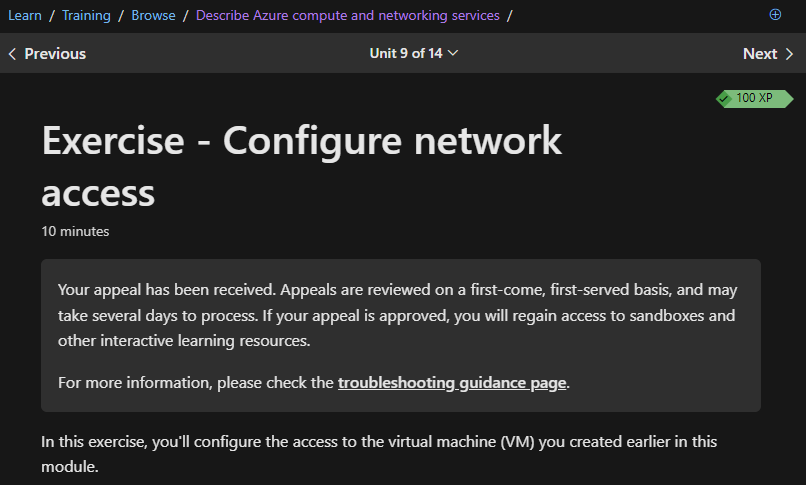Viewport: 806px width, 485px height.
Task: Click the Exercise - Configure network access heading
Action: coord(302,166)
